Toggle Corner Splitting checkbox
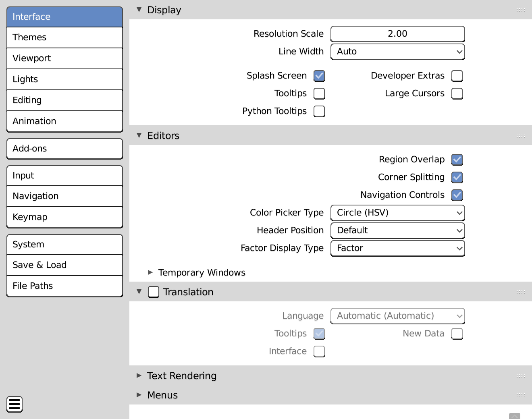 [x=457, y=177]
